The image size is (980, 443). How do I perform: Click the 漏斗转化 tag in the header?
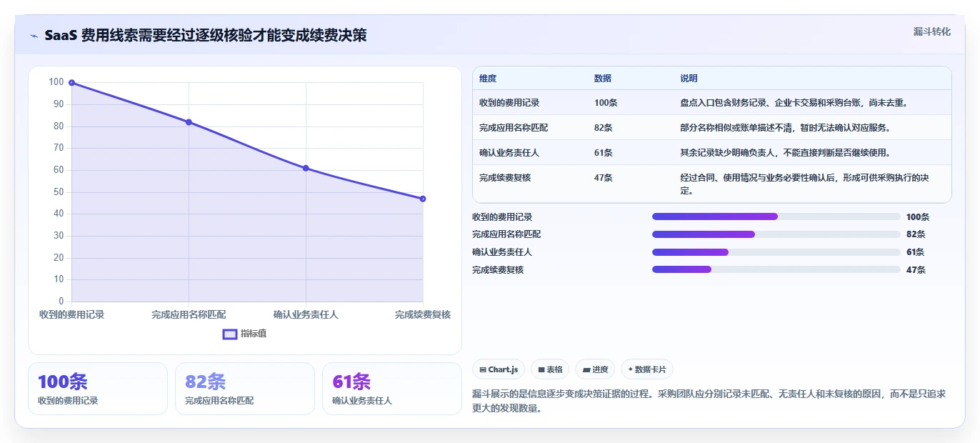[931, 31]
